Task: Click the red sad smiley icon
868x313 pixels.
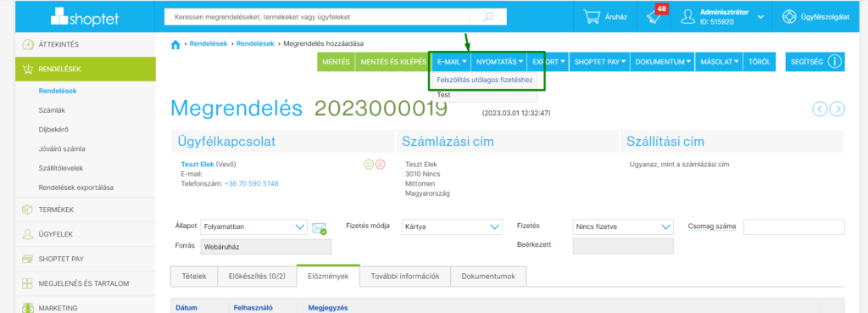Action: pyautogui.click(x=381, y=165)
